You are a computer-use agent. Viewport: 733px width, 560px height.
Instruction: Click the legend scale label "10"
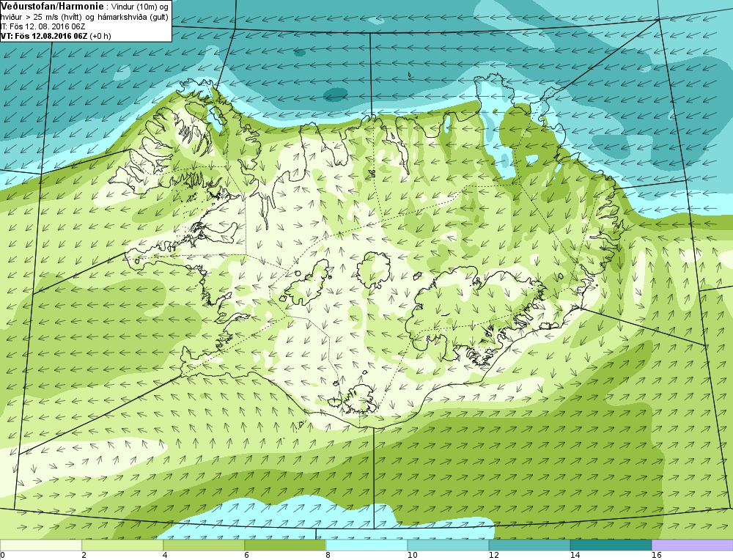tap(412, 556)
